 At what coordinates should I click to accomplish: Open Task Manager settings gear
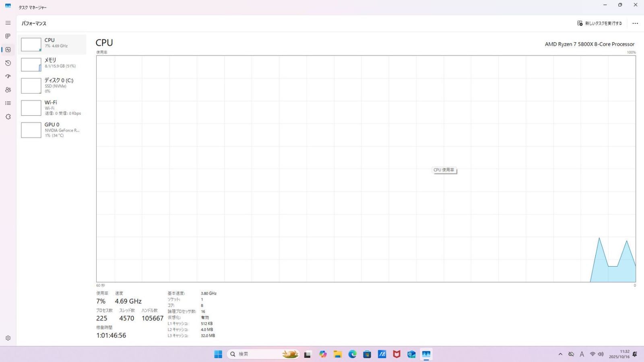8,338
